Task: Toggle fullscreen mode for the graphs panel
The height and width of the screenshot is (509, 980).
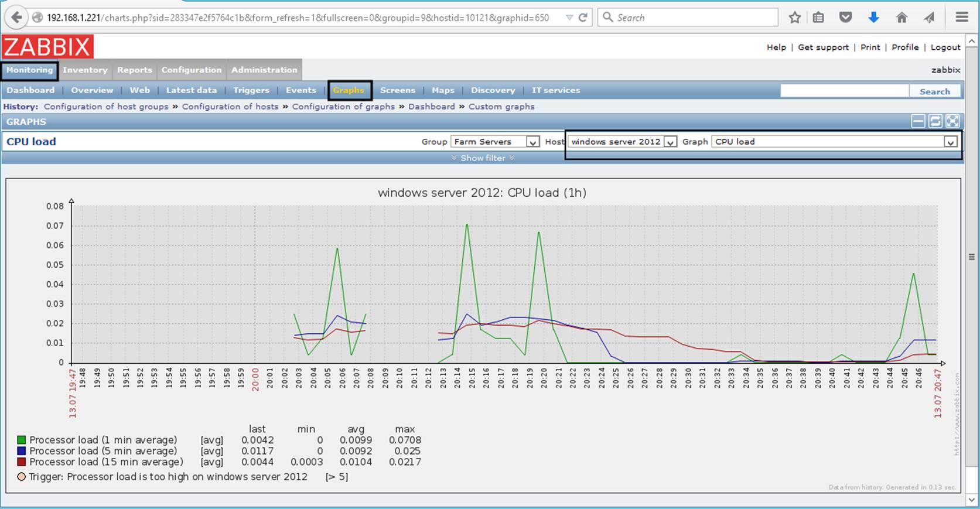Action: 952,121
